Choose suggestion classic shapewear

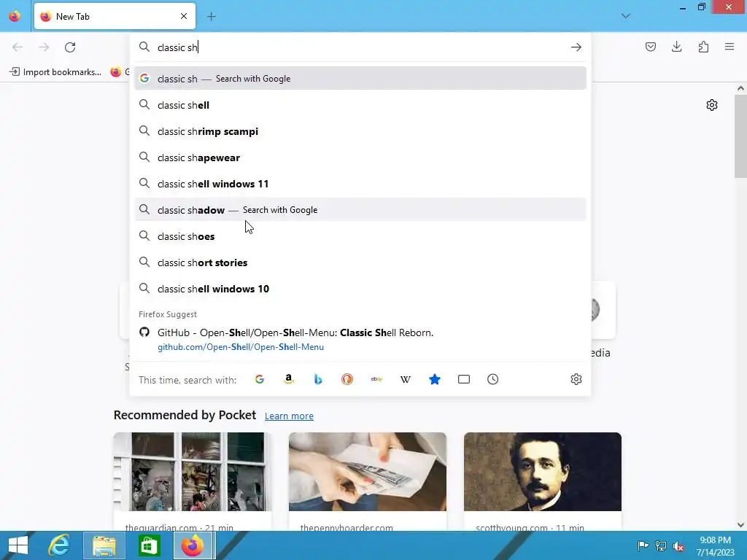tap(360, 157)
